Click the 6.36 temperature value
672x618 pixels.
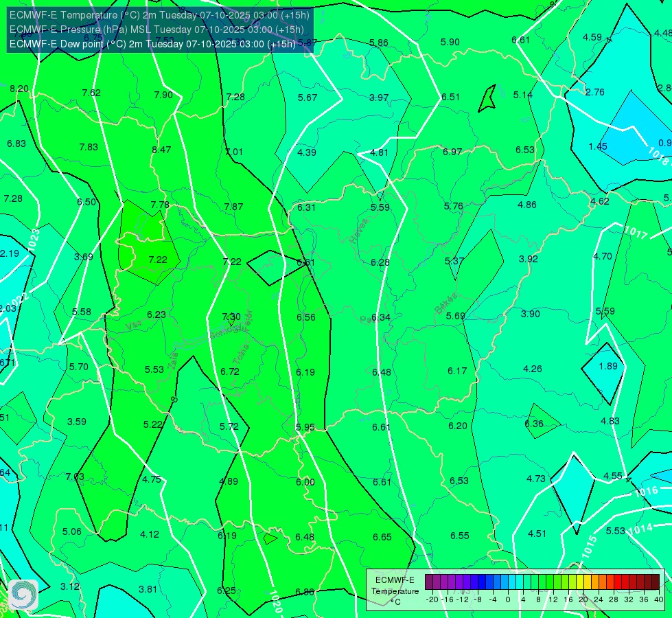[534, 424]
